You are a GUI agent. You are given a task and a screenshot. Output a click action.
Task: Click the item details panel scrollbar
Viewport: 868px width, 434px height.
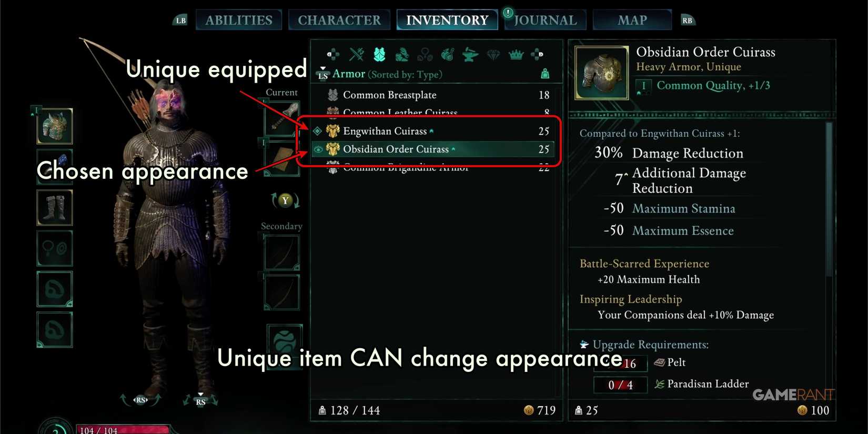coord(829,200)
